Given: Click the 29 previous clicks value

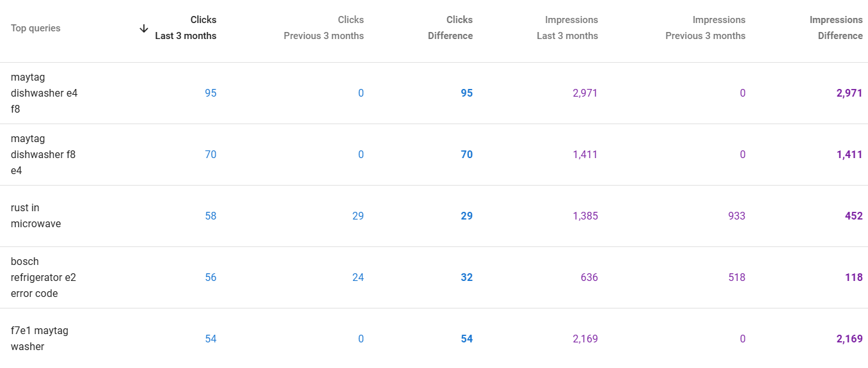Looking at the screenshot, I should coord(358,216).
